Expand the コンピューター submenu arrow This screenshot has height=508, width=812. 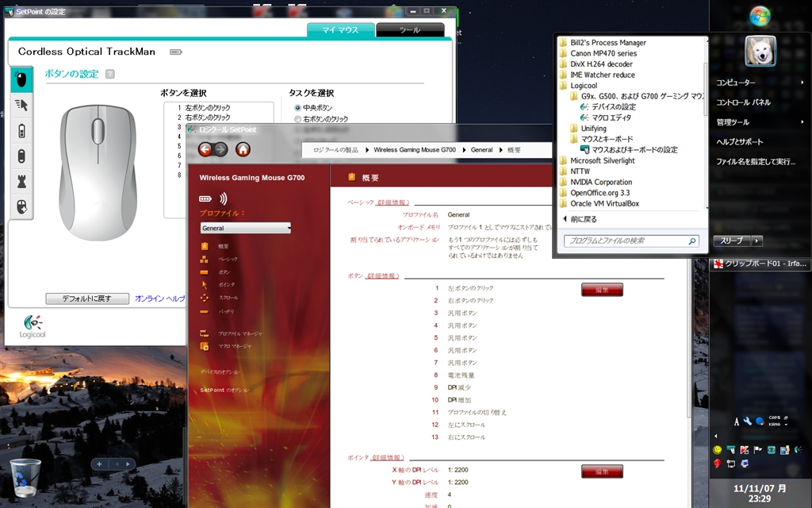[802, 83]
